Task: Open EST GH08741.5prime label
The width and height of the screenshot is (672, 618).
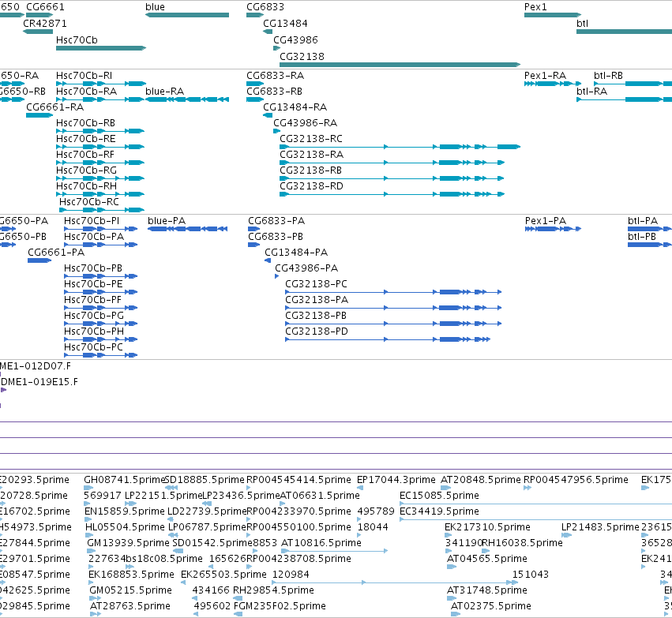Action: point(124,479)
